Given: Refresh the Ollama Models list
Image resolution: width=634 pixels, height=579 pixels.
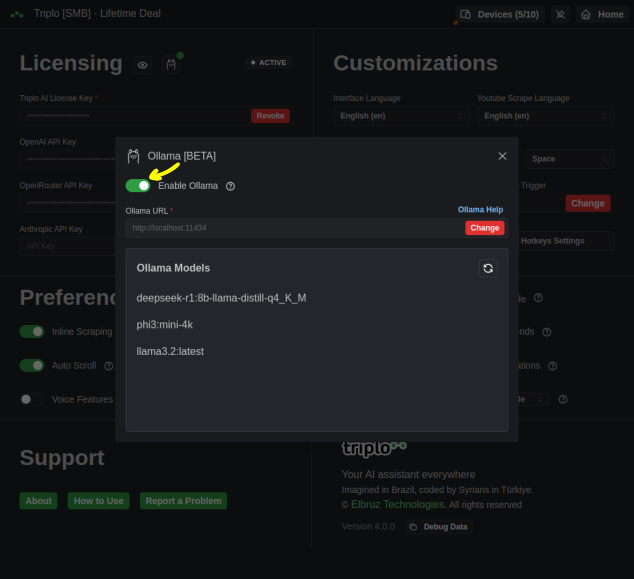Looking at the screenshot, I should [488, 268].
